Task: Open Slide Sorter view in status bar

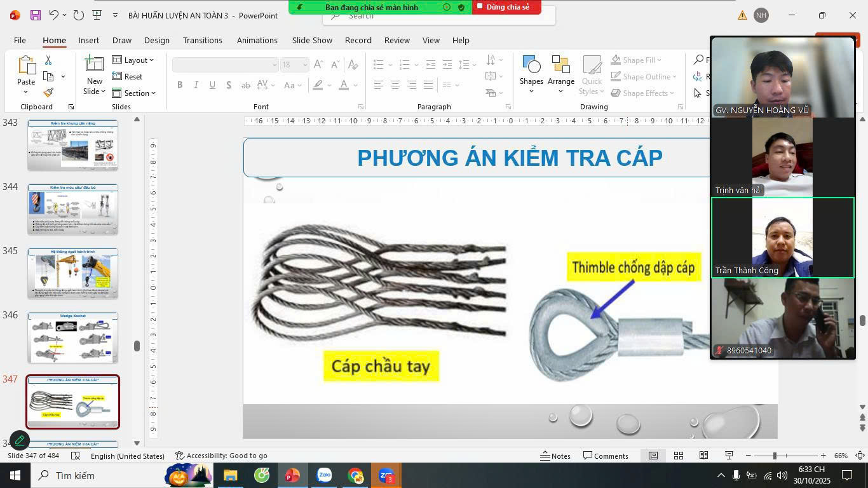Action: click(679, 456)
